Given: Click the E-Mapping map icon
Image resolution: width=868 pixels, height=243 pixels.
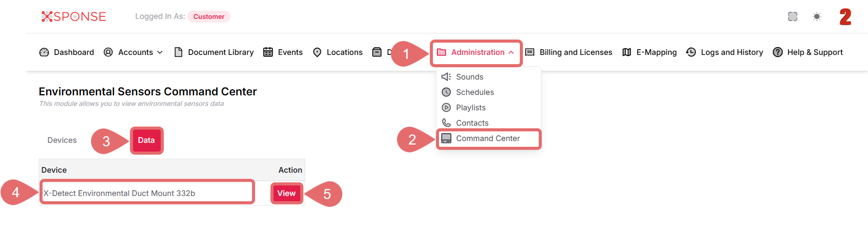Looking at the screenshot, I should pos(627,52).
